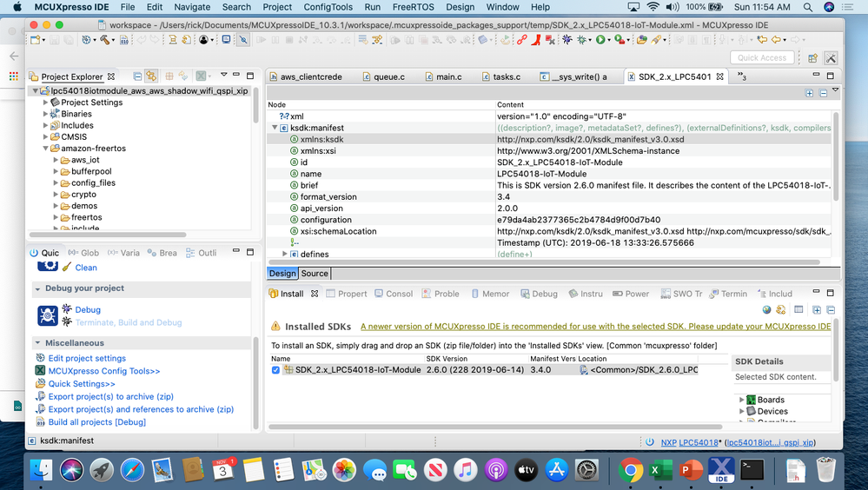868x490 pixels.
Task: Click the yellow Last Edit Location arrow
Action: tap(762, 40)
